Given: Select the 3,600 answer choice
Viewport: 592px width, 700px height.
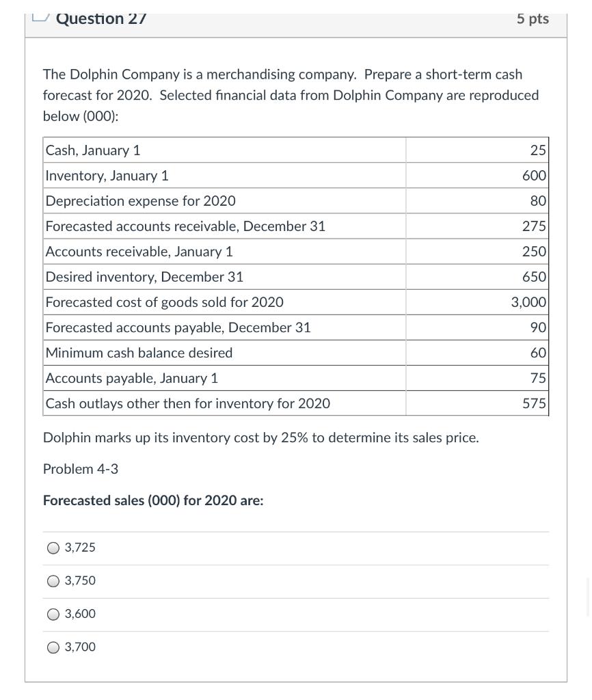Looking at the screenshot, I should pyautogui.click(x=53, y=614).
